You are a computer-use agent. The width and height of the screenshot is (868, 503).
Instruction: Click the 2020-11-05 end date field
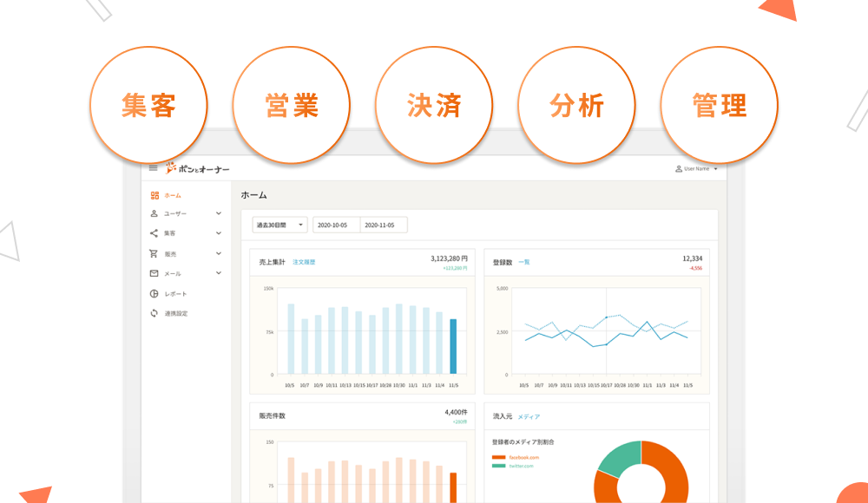coord(383,225)
